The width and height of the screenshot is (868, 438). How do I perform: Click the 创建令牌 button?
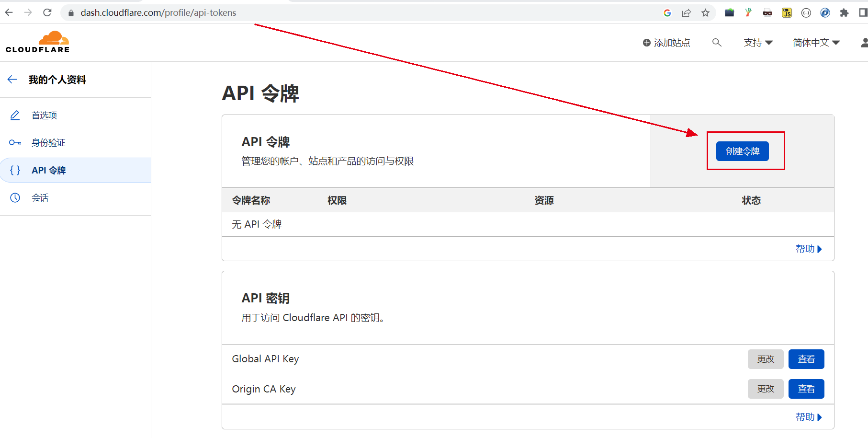[x=742, y=151]
